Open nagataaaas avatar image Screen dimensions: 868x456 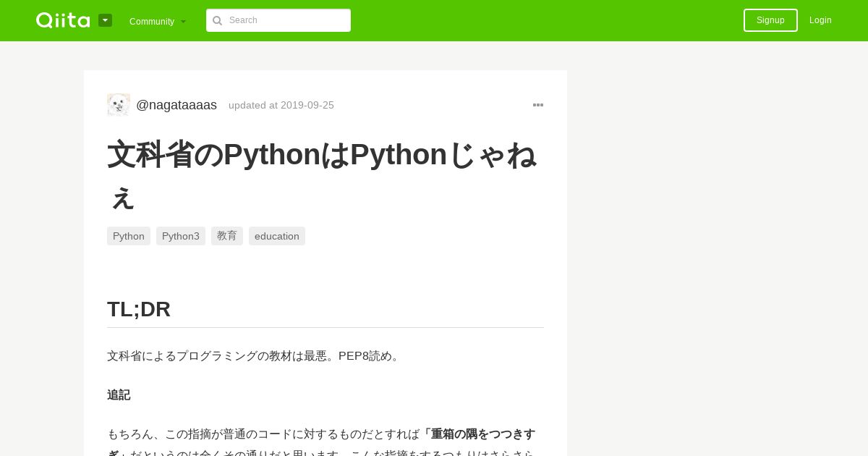[119, 105]
